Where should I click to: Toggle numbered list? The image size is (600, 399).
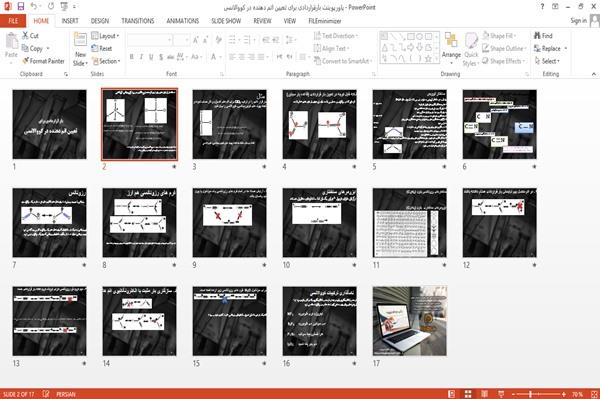248,39
